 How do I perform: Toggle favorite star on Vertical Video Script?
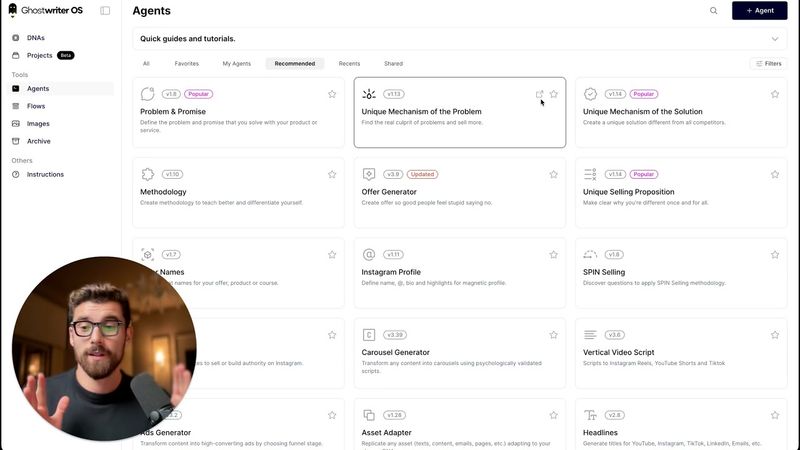pos(774,334)
